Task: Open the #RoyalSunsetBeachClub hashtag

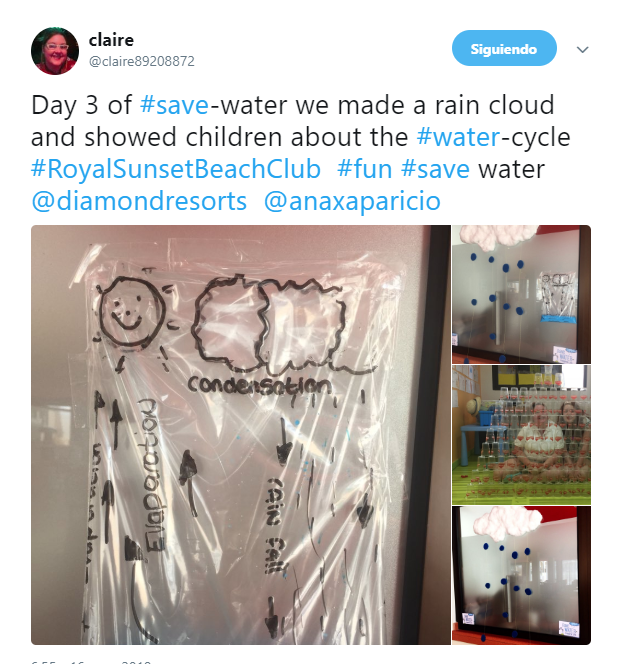Action: (x=176, y=169)
